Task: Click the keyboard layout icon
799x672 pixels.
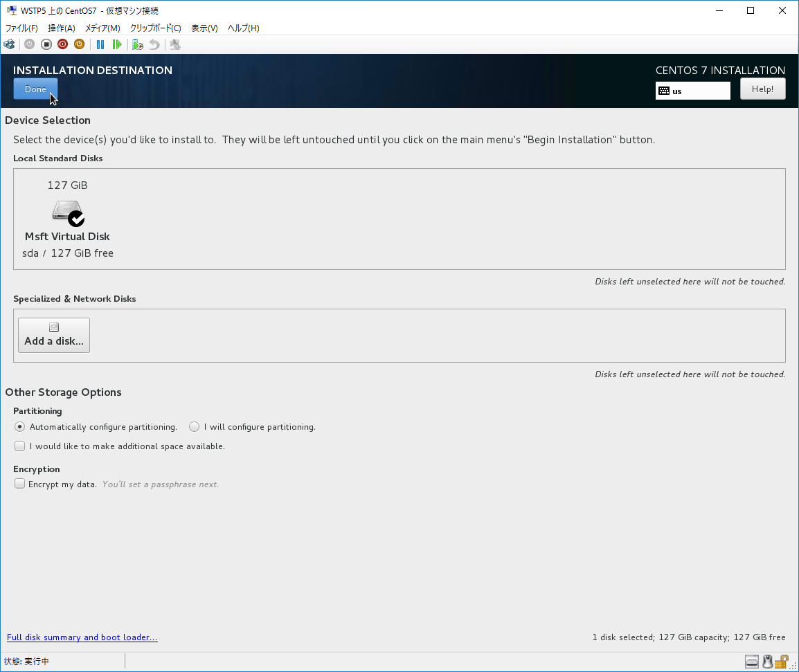Action: point(664,91)
